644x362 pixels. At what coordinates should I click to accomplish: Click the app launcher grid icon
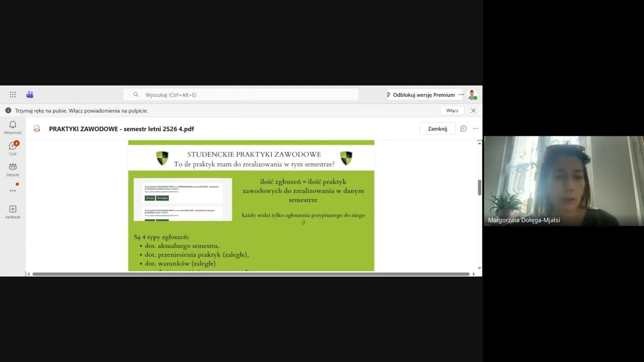click(13, 95)
